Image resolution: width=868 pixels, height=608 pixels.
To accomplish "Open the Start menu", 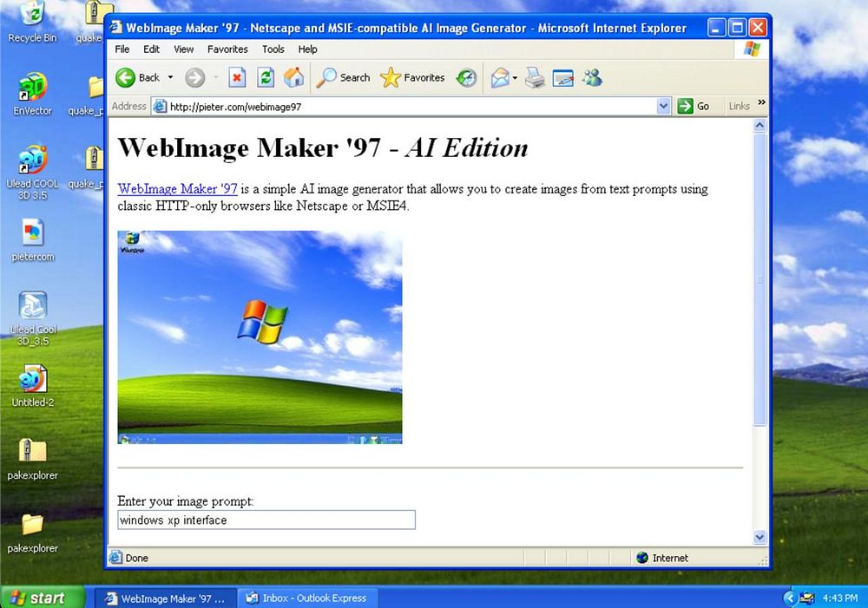I will 42,598.
